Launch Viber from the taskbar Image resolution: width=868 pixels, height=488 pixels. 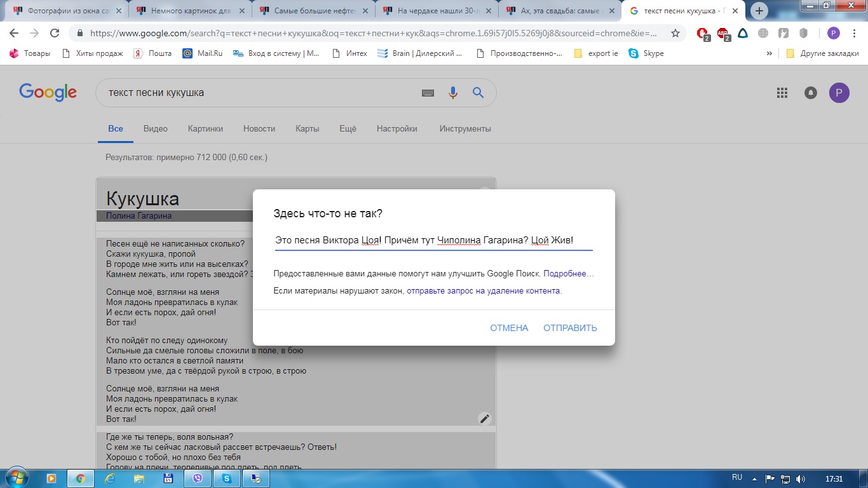(197, 478)
